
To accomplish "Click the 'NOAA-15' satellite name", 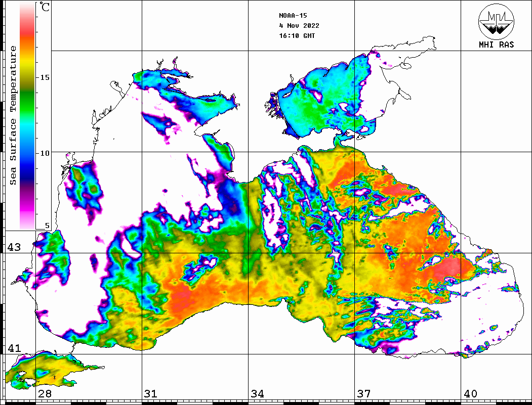I will 293,16.
